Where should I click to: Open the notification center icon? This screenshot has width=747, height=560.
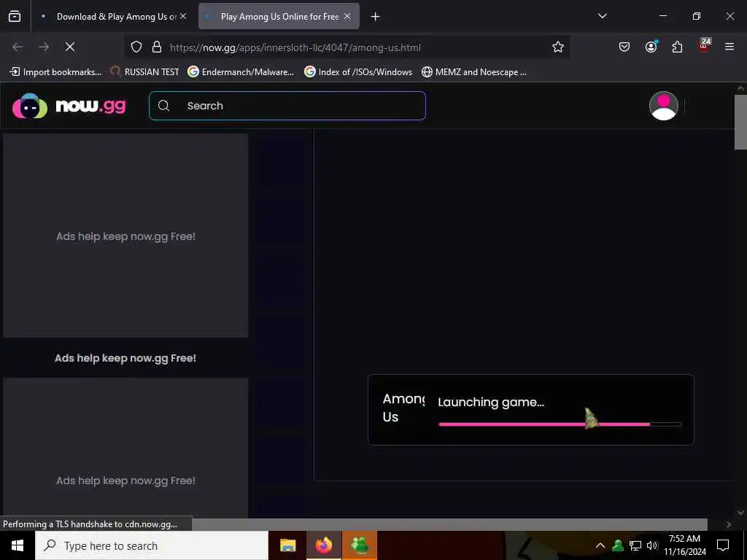723,545
